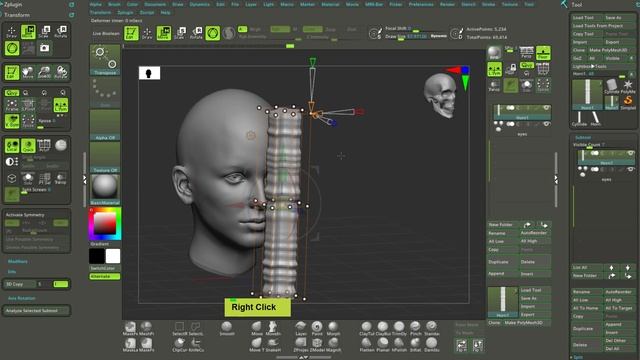This screenshot has width=640, height=360.
Task: Select the Pinch brush
Action: [415, 328]
